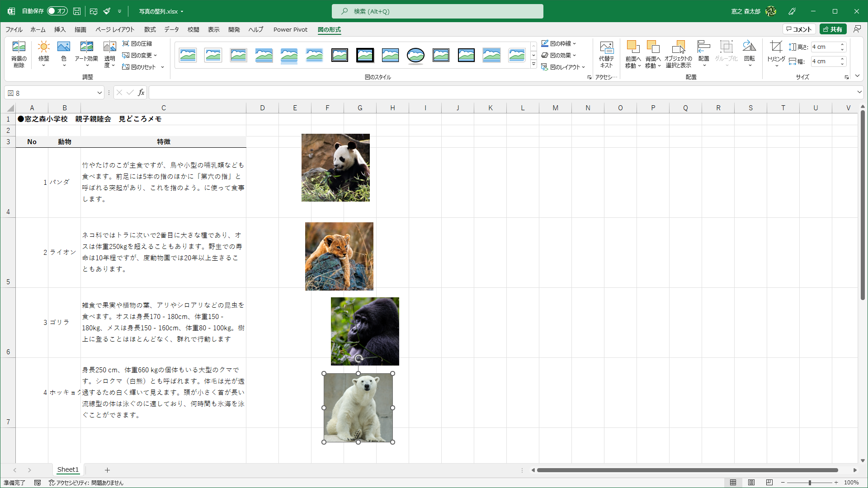Image resolution: width=868 pixels, height=488 pixels.
Task: Enable 改ページプレビュー view in status bar
Action: [769, 483]
